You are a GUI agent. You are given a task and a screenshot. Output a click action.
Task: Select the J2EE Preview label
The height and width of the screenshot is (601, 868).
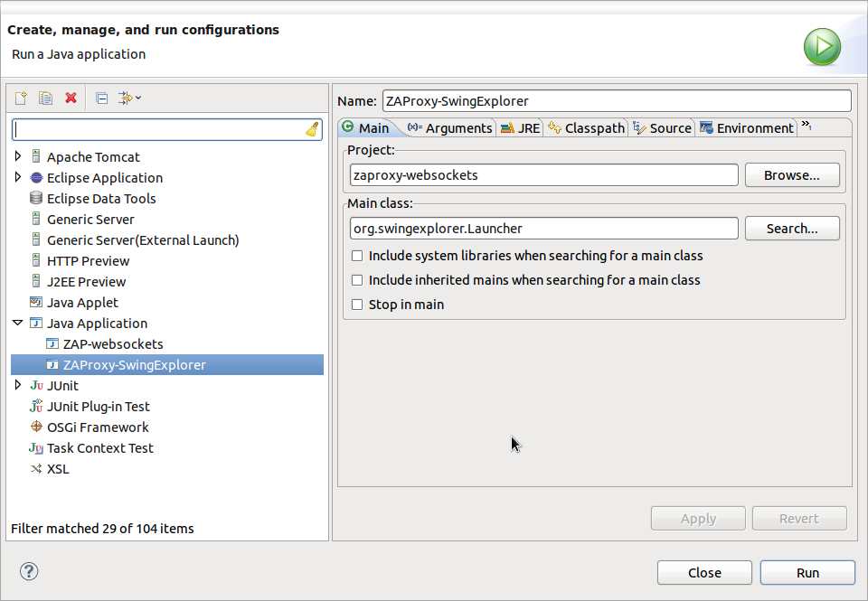pyautogui.click(x=87, y=282)
